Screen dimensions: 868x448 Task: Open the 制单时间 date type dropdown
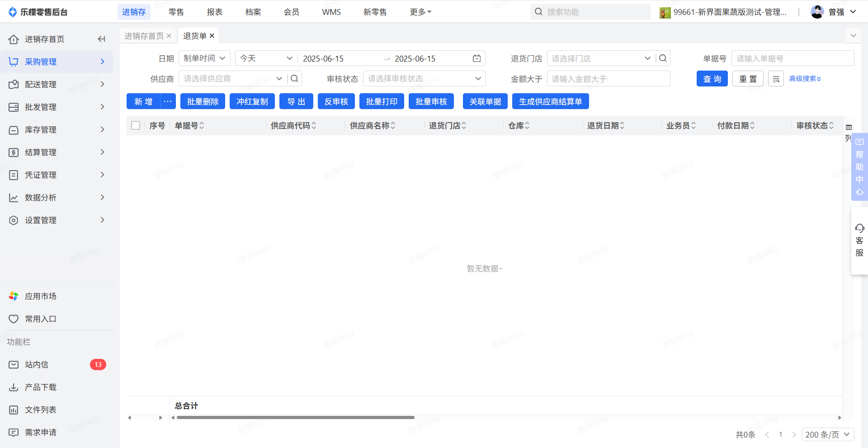coord(204,58)
